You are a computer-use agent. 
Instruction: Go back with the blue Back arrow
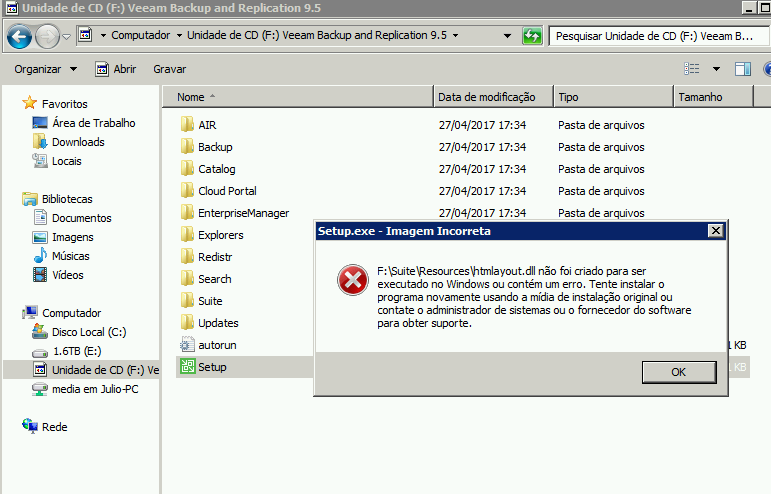tap(20, 36)
